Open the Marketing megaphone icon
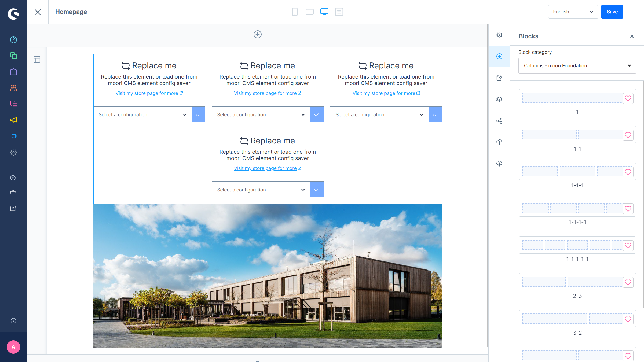Viewport: 644px width, 362px height. point(13,120)
